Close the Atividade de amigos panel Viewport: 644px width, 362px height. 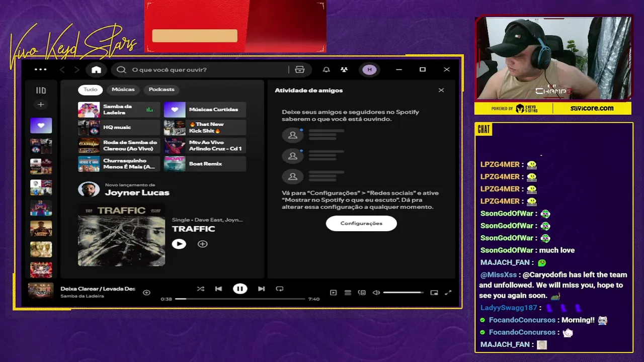click(x=441, y=90)
